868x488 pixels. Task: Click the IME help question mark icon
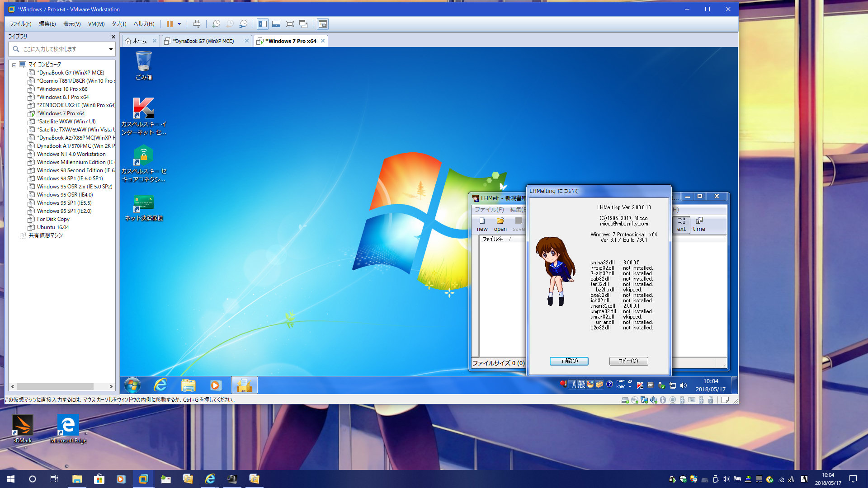pyautogui.click(x=609, y=385)
